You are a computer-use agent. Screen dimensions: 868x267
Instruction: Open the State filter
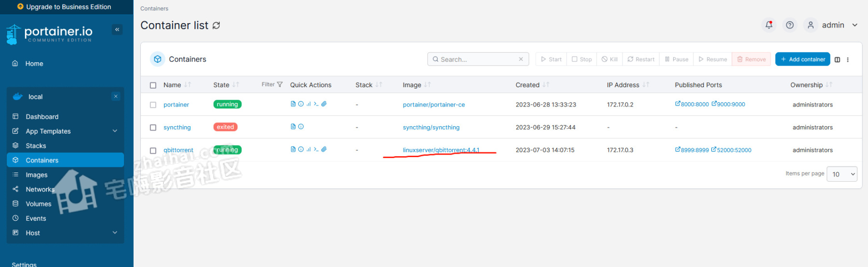tap(272, 84)
